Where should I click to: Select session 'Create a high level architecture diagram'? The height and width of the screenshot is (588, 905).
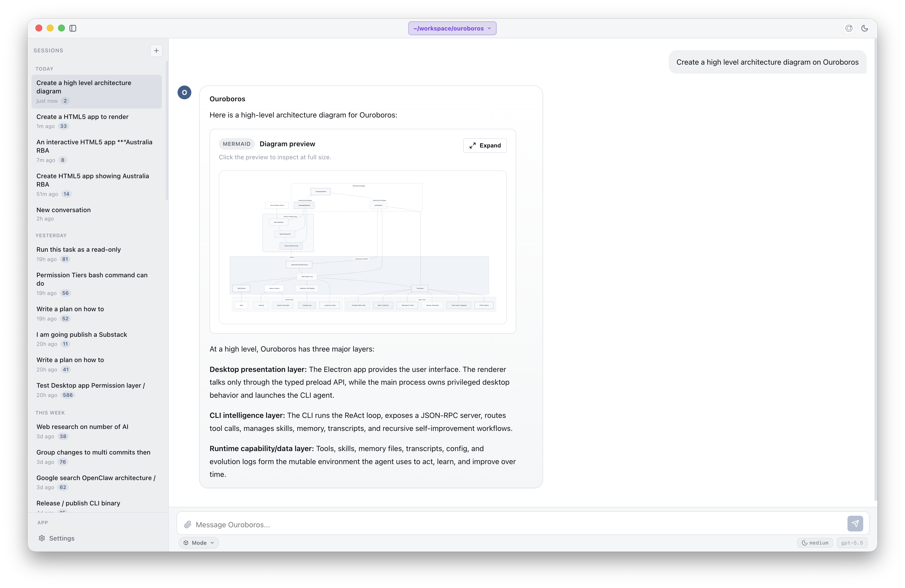click(97, 92)
